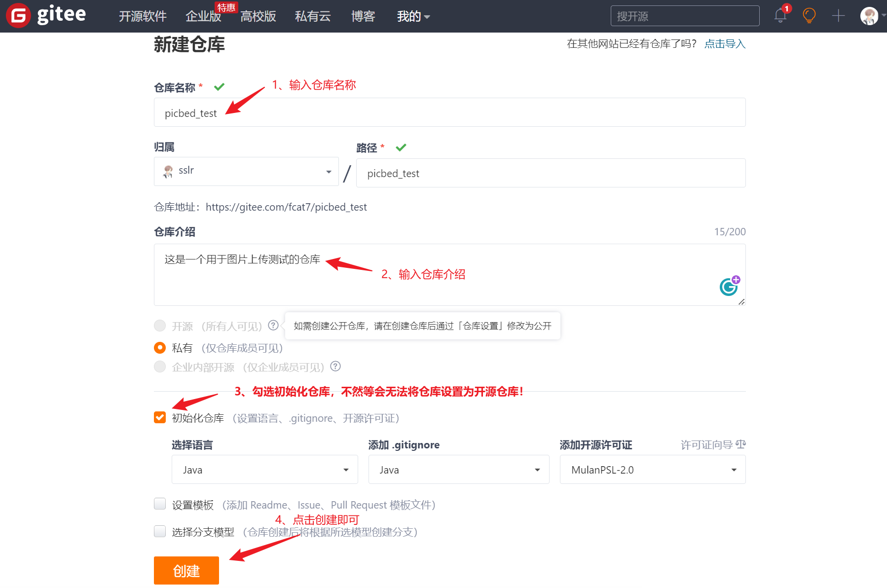887x588 pixels.
Task: Open the 归属 owner dropdown showing sslr
Action: click(x=246, y=171)
